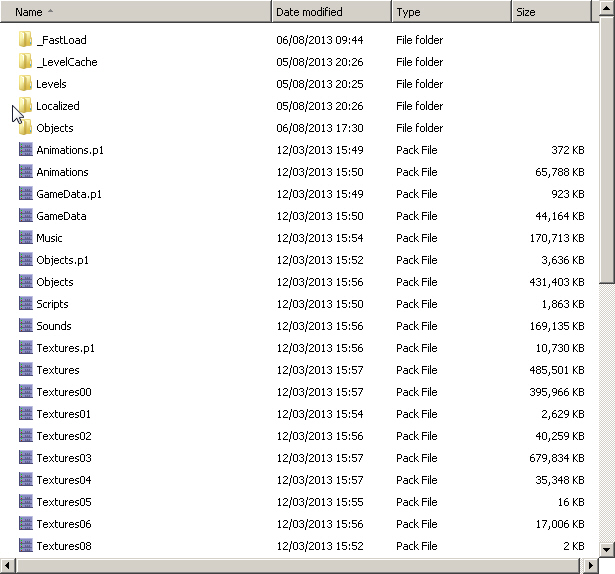
Task: Click the Textures03 pack file icon
Action: 25,457
